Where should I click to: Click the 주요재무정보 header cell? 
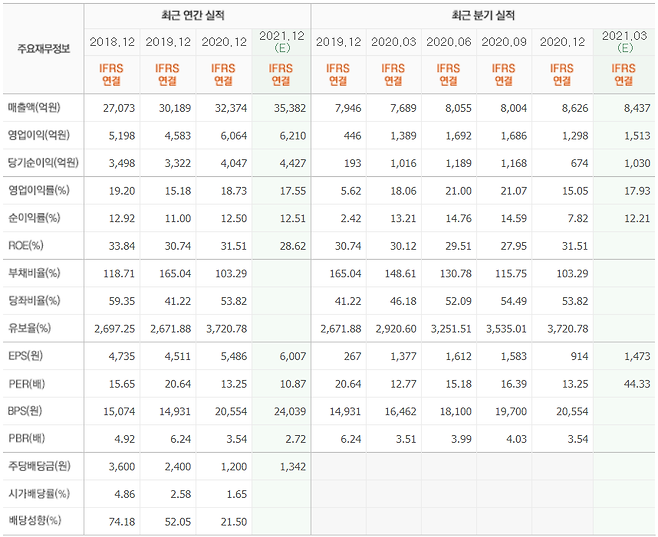[42, 48]
